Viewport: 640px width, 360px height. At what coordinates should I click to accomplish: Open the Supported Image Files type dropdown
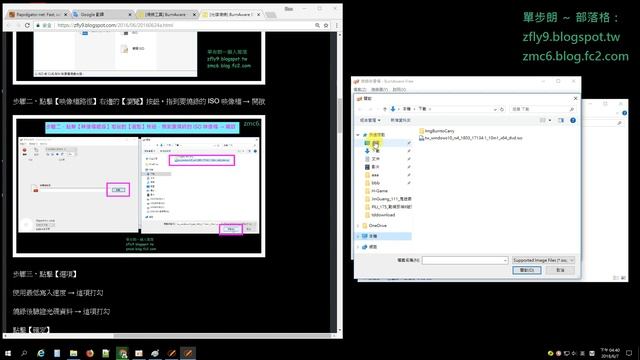pyautogui.click(x=543, y=260)
